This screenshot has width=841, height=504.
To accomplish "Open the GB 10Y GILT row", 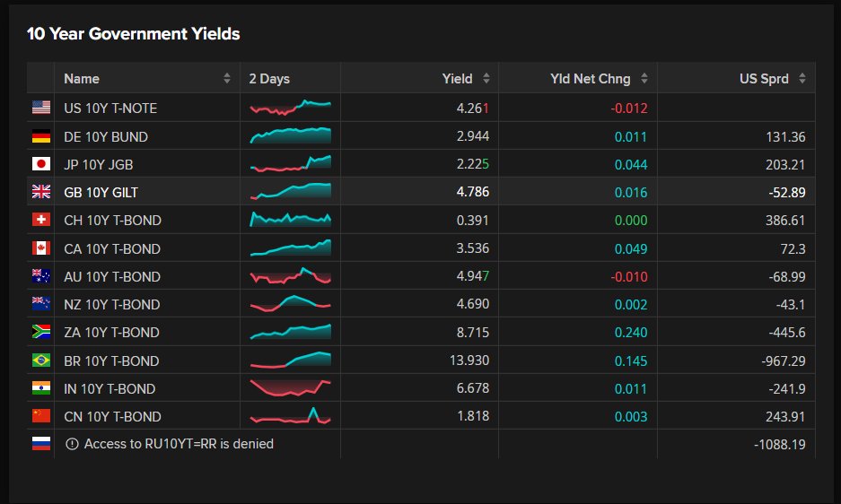I will click(421, 192).
